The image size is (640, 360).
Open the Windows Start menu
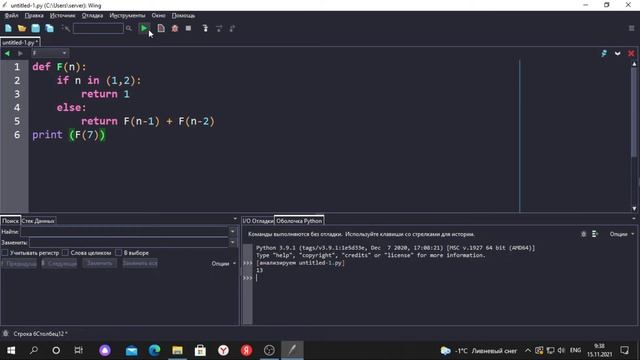(11, 350)
